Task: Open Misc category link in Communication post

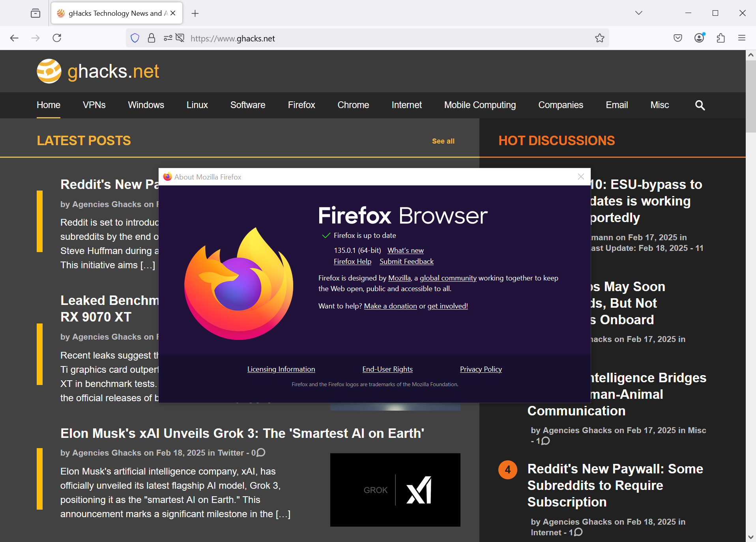Action: point(697,430)
